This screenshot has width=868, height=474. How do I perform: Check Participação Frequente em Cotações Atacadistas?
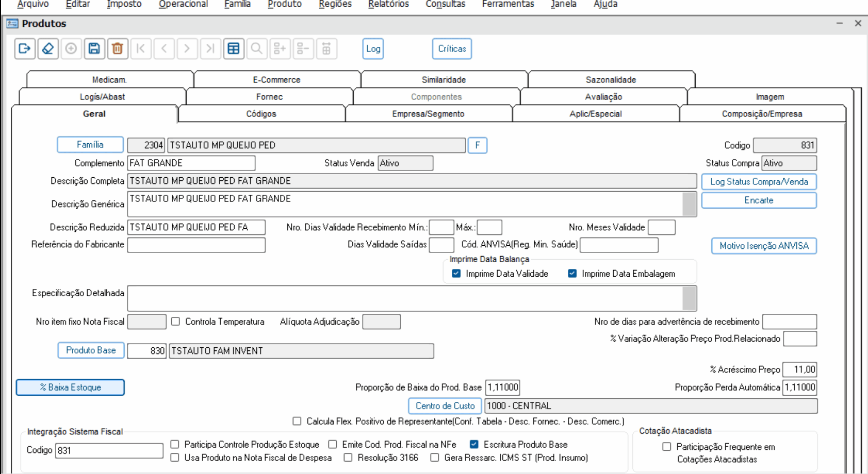[667, 447]
